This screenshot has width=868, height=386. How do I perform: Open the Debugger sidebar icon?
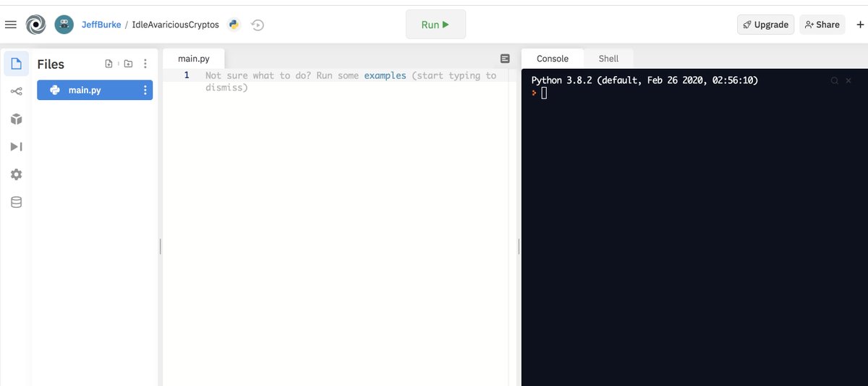[17, 146]
